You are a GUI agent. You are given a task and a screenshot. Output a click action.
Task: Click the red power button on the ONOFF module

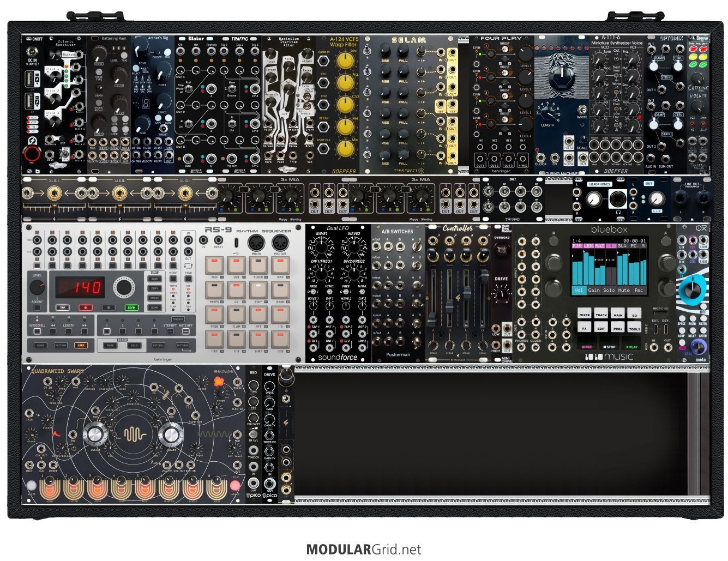pyautogui.click(x=32, y=154)
